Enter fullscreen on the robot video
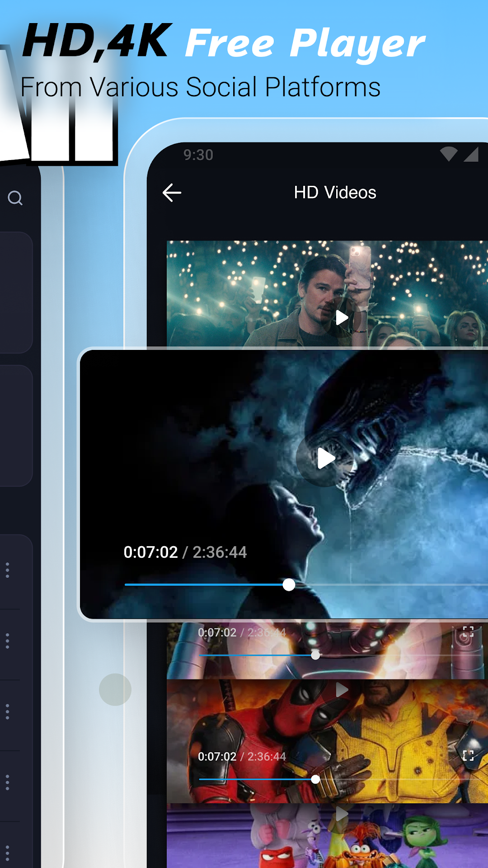Viewport: 488px width, 868px height. click(468, 632)
